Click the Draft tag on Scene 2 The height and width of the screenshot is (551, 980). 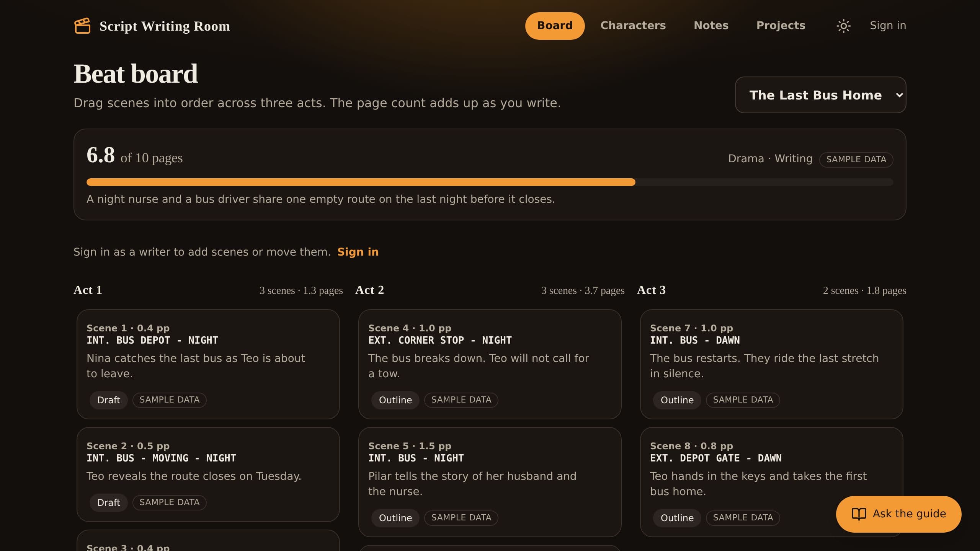pos(108,502)
